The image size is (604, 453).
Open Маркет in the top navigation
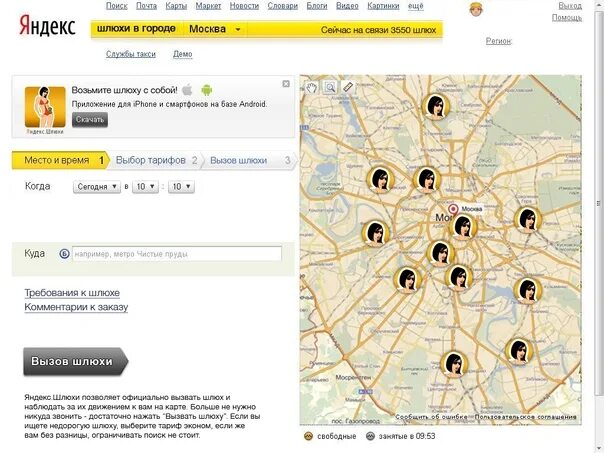(x=208, y=6)
